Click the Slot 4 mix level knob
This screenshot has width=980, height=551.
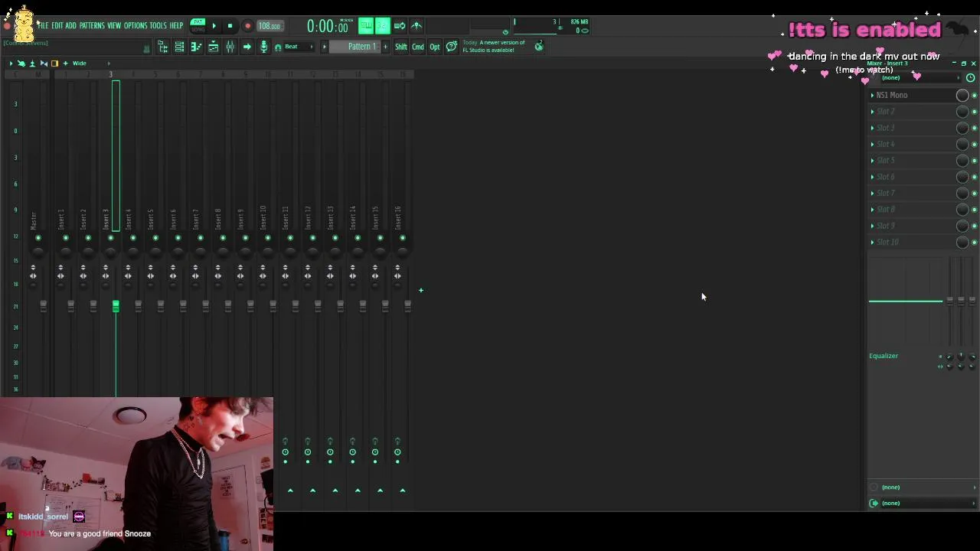click(962, 145)
